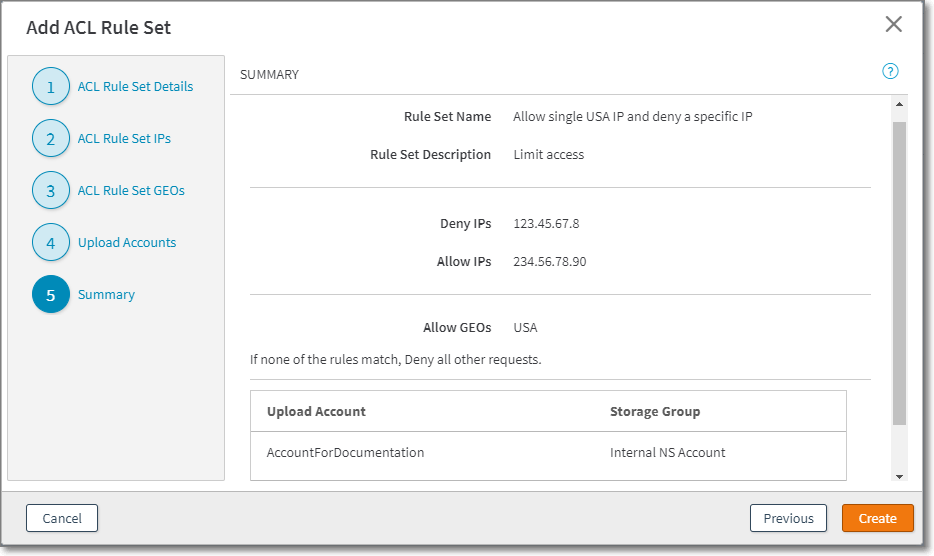934x556 pixels.
Task: Click the orange Create button
Action: tap(877, 518)
